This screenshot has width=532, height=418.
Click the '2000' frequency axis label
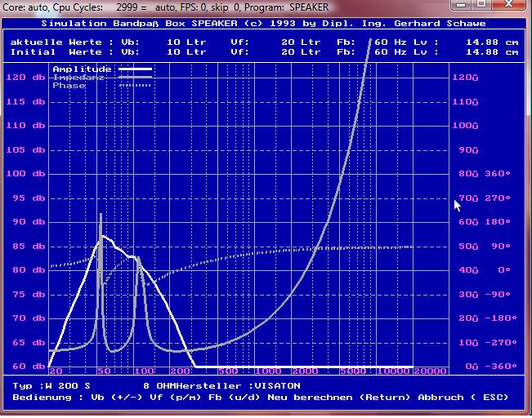[305, 371]
